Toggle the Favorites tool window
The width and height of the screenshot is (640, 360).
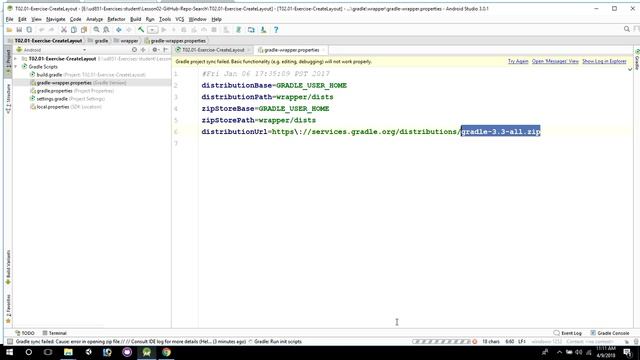(x=8, y=309)
